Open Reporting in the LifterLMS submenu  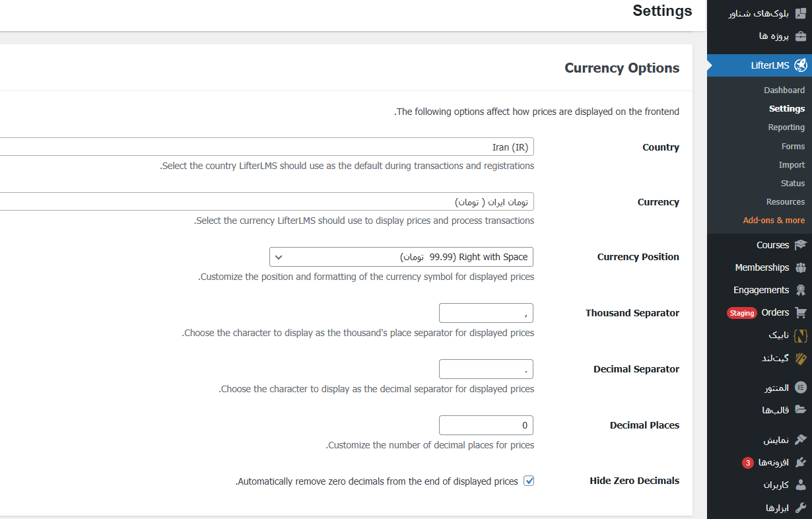(x=786, y=127)
